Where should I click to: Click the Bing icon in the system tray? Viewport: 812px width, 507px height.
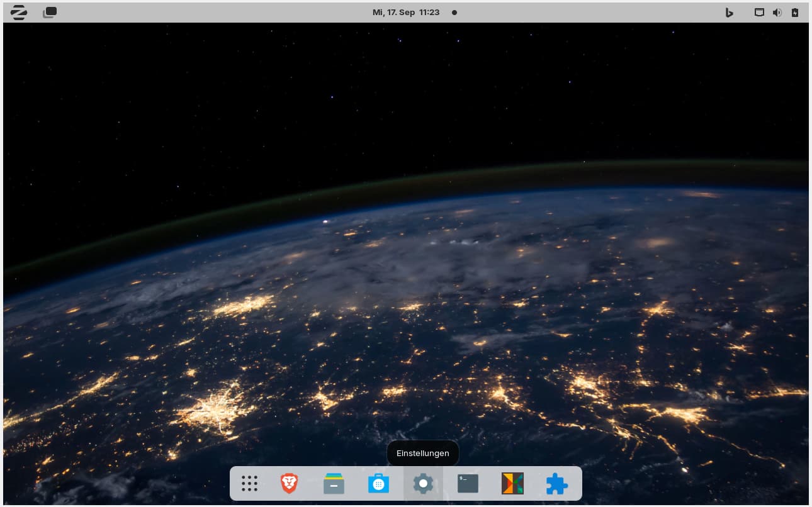point(729,13)
